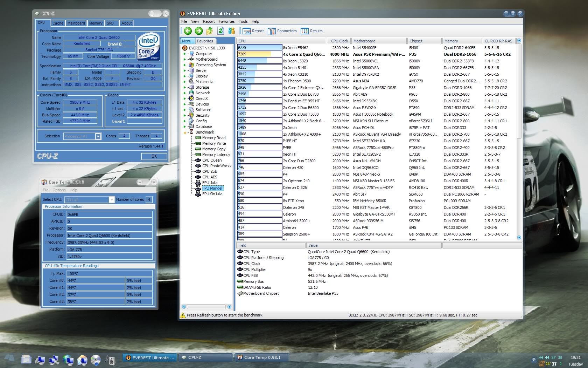Viewport: 588px width, 368px height.
Task: Open the Tools menu in EVEREST
Action: [x=243, y=21]
